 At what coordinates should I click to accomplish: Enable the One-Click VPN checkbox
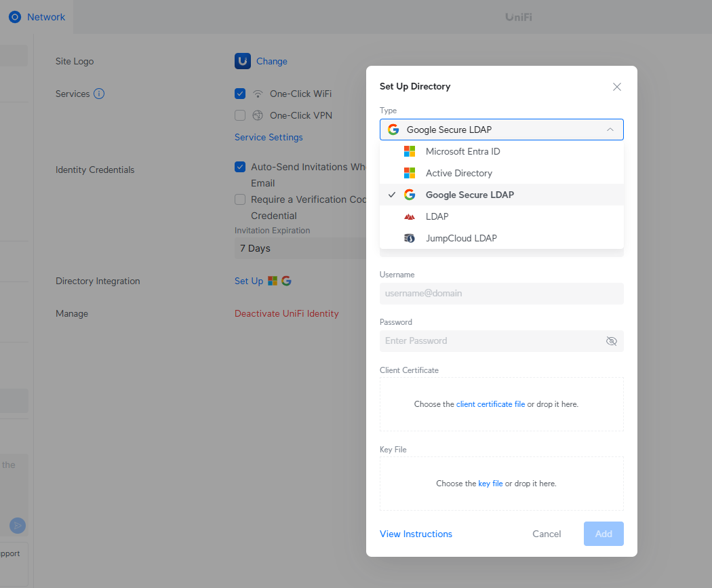click(x=240, y=115)
